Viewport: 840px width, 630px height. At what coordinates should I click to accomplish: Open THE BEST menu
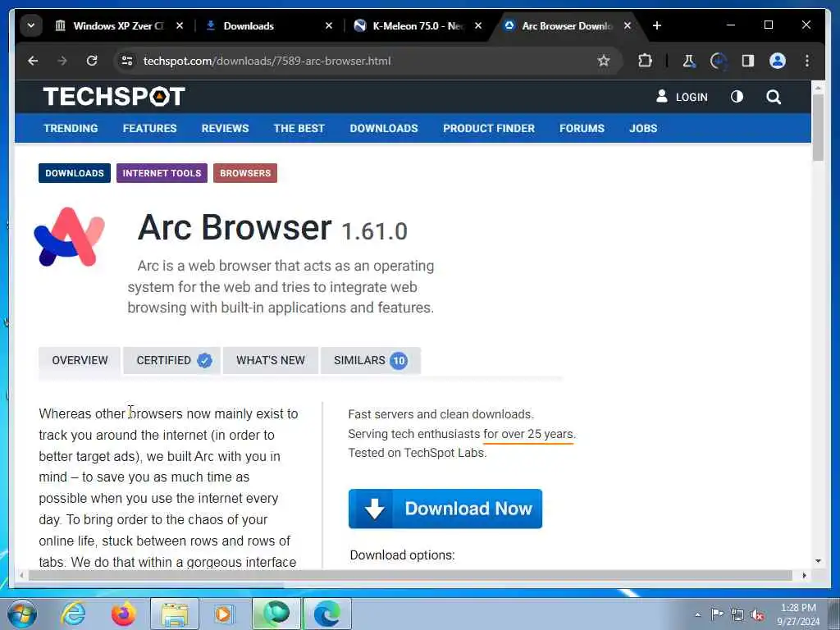pyautogui.click(x=299, y=129)
